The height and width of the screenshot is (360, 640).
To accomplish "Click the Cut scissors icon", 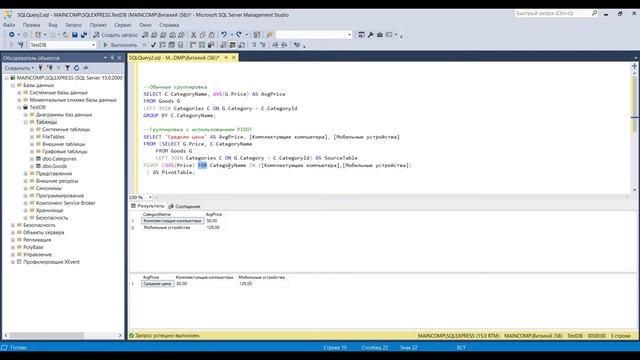I will [193, 35].
